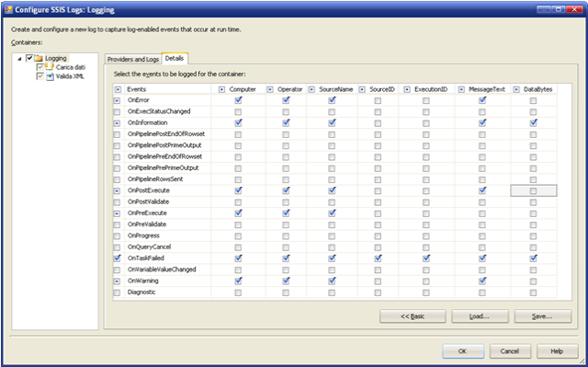The image size is (588, 367).
Task: Select the OnPipelinePreEndOfRowset event name
Action: (x=164, y=157)
